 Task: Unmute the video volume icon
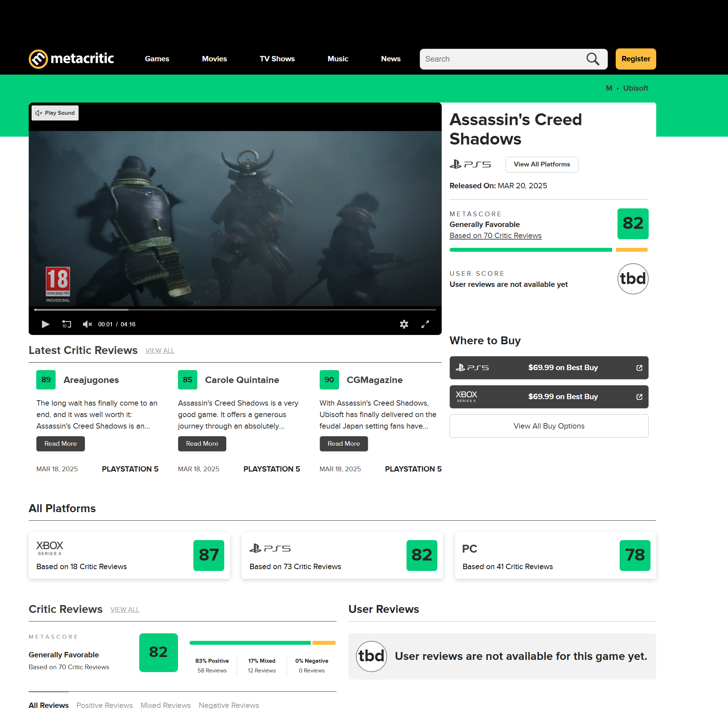[87, 324]
